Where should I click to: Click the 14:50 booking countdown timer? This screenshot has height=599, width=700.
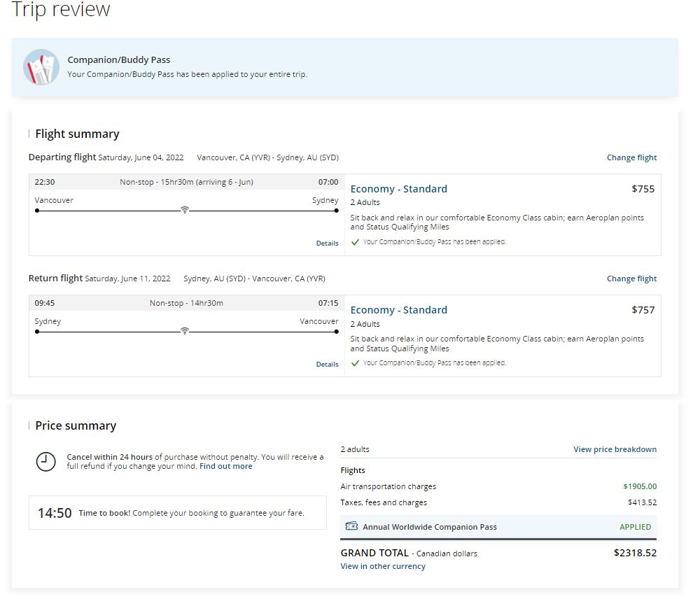coord(55,513)
